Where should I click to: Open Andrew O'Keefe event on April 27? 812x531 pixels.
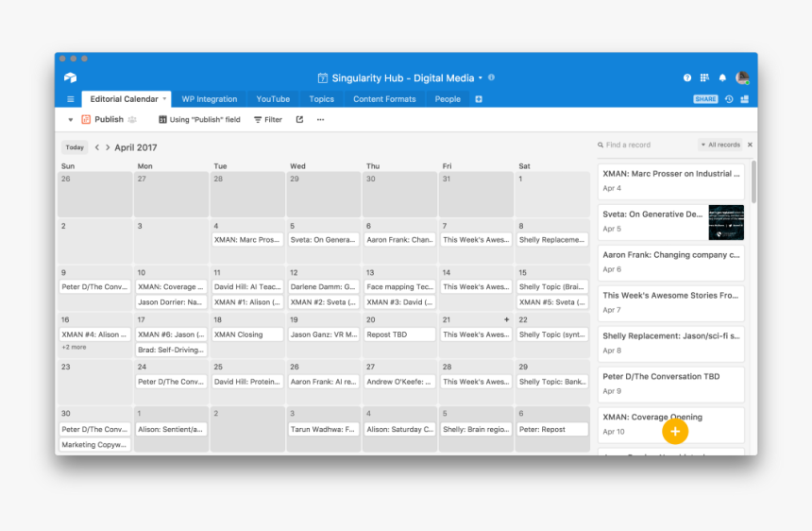point(399,382)
